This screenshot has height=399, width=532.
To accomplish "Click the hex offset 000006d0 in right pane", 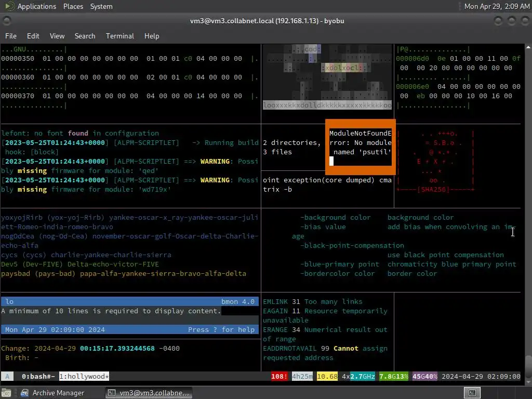I will pyautogui.click(x=412, y=58).
